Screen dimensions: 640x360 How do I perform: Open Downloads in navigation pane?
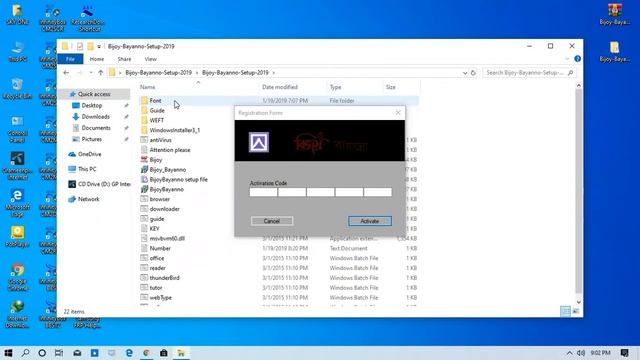tap(96, 117)
